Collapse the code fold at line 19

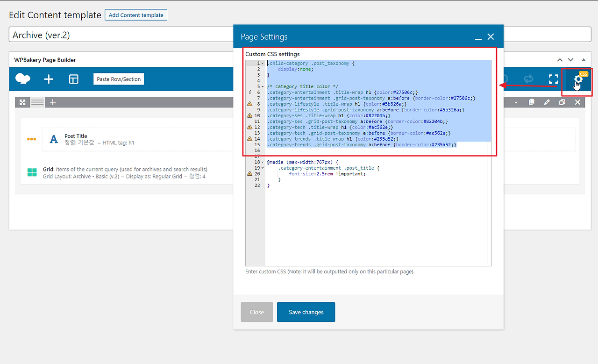pos(263,168)
